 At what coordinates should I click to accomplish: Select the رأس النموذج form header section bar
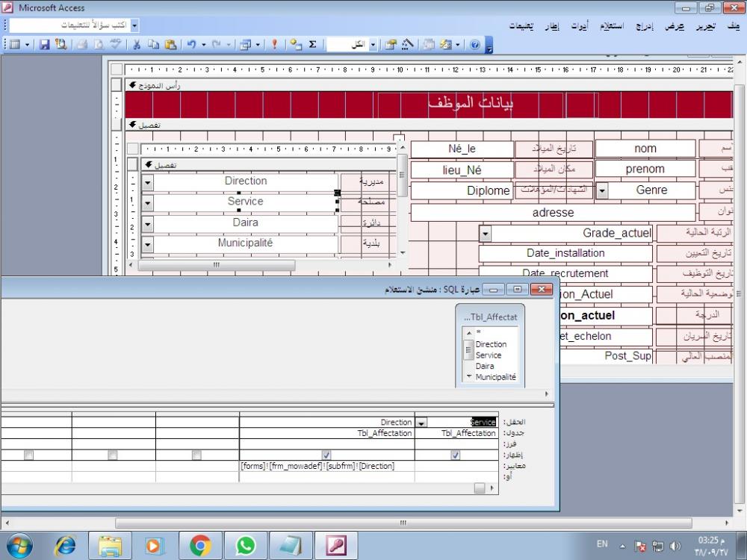click(x=429, y=86)
